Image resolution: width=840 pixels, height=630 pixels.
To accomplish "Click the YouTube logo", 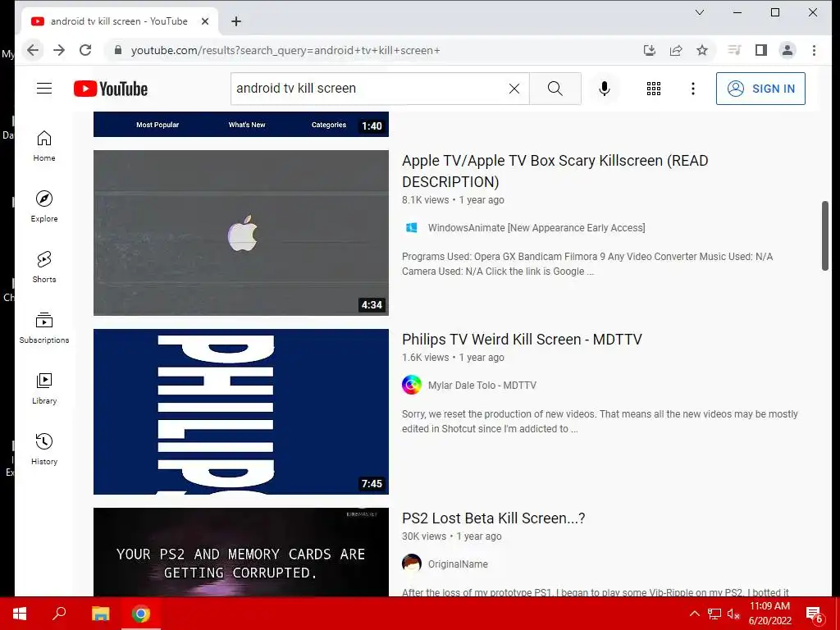I will pos(111,89).
